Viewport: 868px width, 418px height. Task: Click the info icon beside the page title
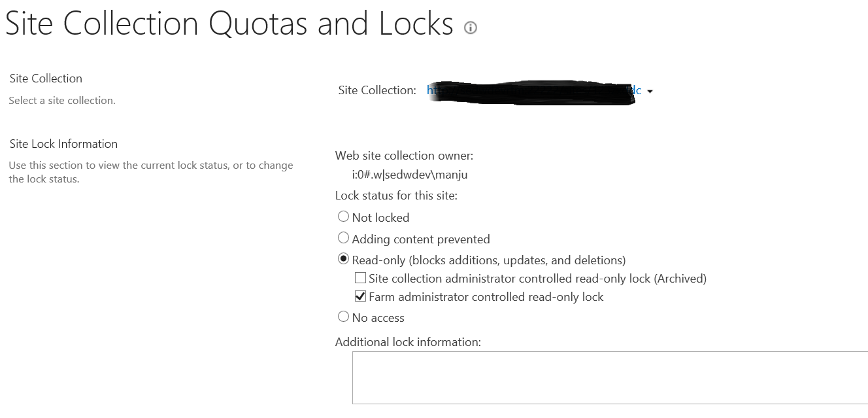pos(470,28)
